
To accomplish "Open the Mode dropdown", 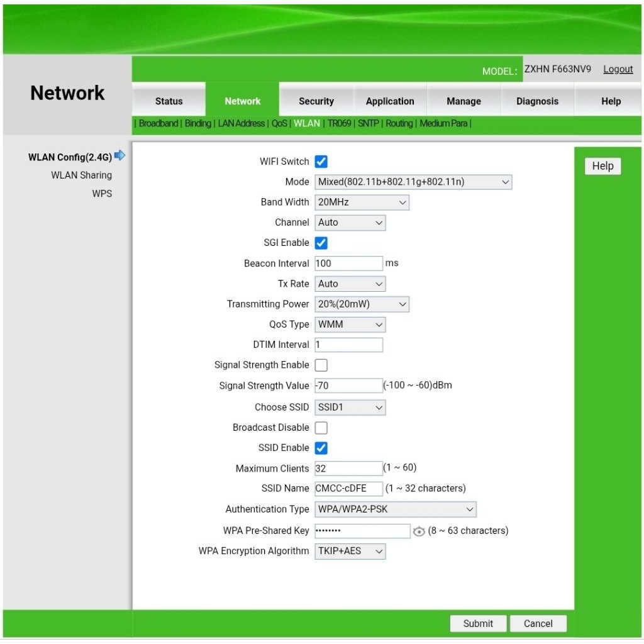I will point(413,182).
